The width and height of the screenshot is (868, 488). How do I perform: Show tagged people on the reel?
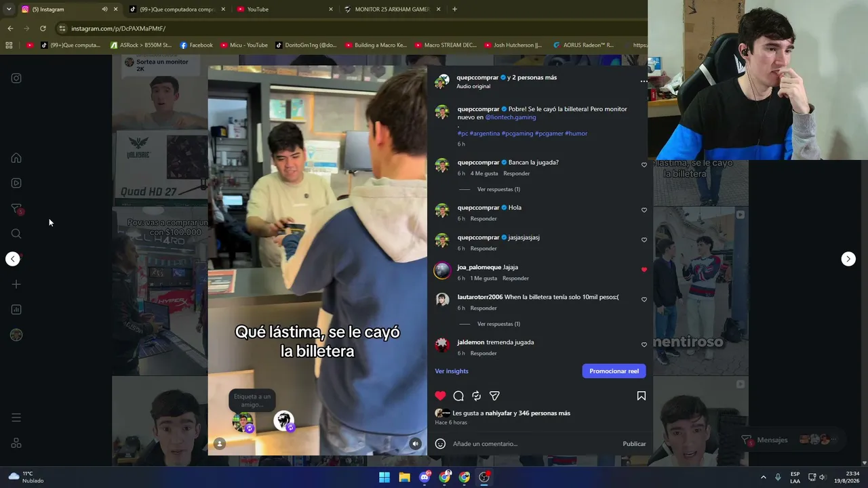pyautogui.click(x=220, y=443)
